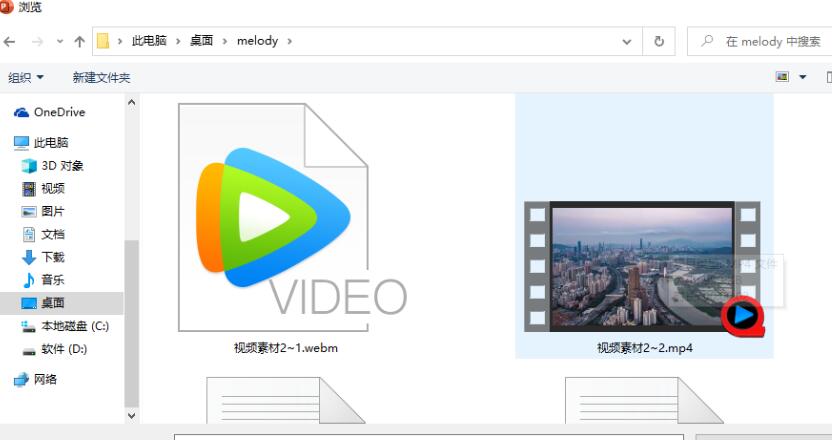832x440 pixels.
Task: Click the OneDrive cloud icon
Action: pos(21,112)
